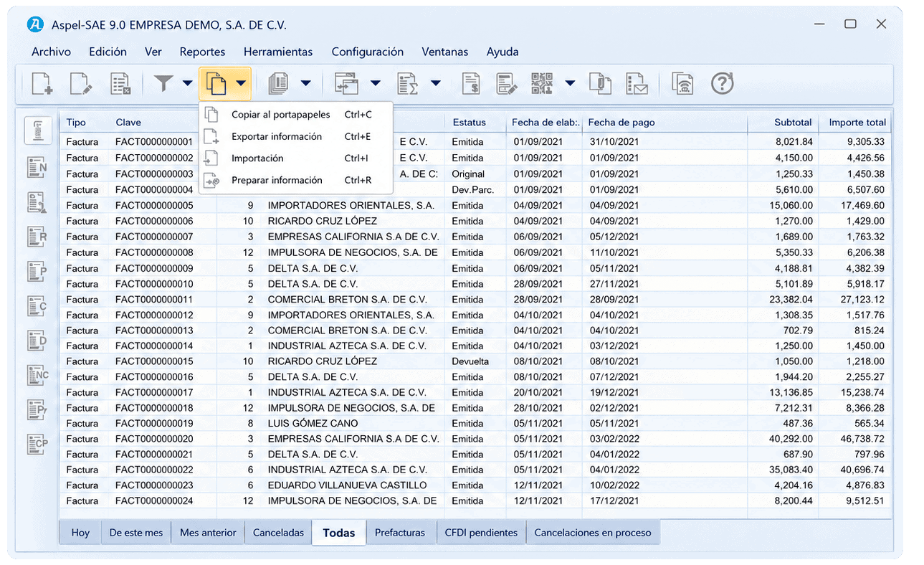Select the row with key FACT0000000005

476,205
